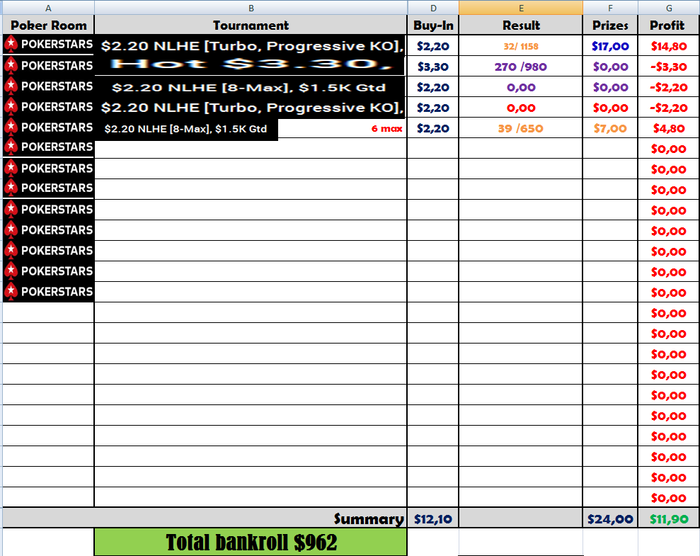Click the Poker Room header cell
The image size is (700, 556).
pos(48,25)
